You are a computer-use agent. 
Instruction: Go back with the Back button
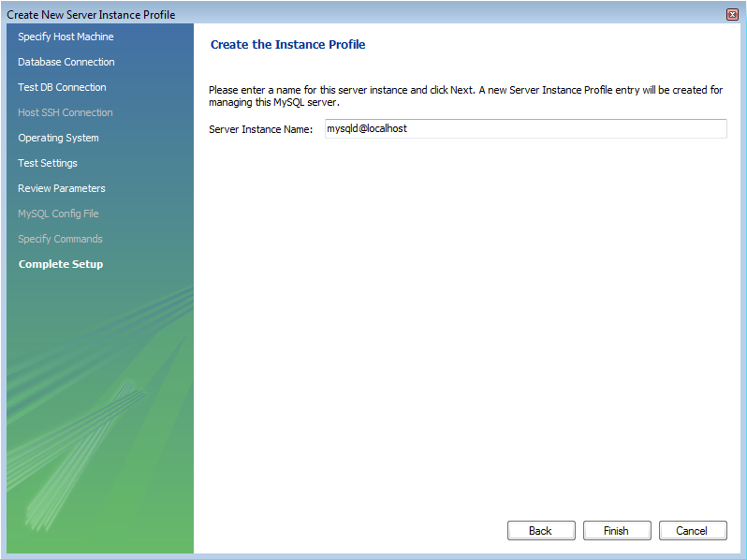tap(541, 530)
